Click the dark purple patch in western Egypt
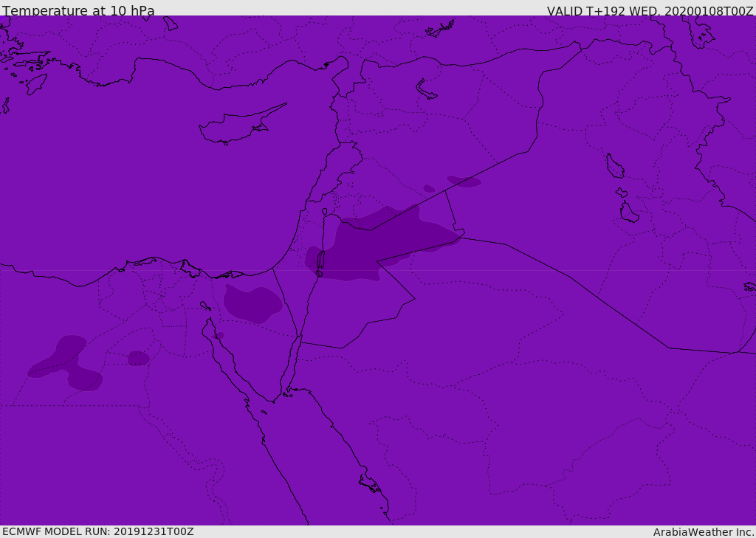This screenshot has width=756, height=538. pyautogui.click(x=65, y=362)
